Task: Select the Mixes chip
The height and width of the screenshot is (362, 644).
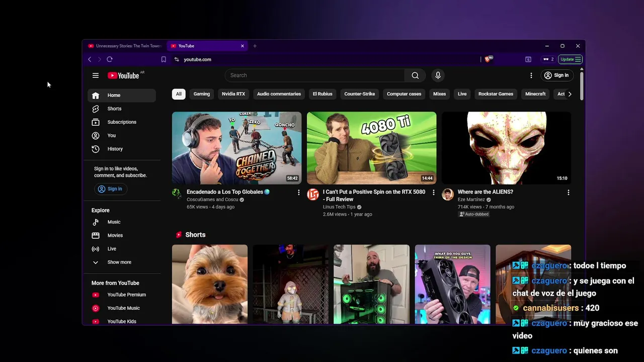Action: coord(440,94)
